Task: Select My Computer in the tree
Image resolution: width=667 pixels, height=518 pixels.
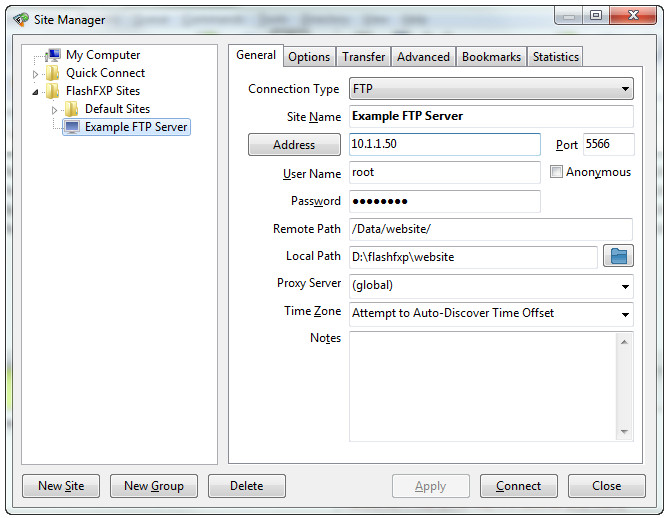Action: click(x=103, y=55)
